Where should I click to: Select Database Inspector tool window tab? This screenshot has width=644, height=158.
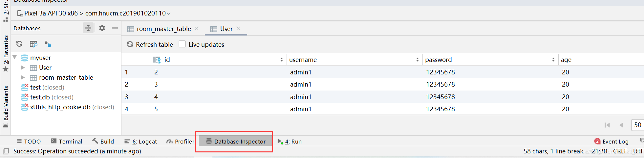(x=235, y=141)
